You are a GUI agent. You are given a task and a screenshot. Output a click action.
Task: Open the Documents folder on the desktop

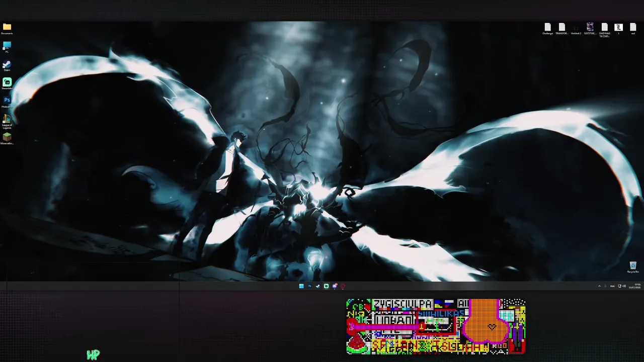point(7,28)
